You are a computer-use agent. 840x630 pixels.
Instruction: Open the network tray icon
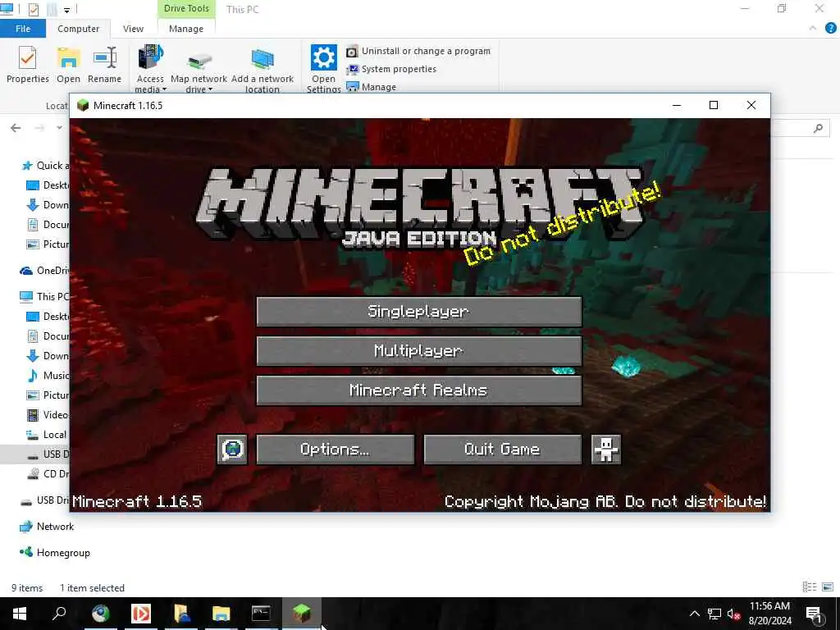point(714,614)
